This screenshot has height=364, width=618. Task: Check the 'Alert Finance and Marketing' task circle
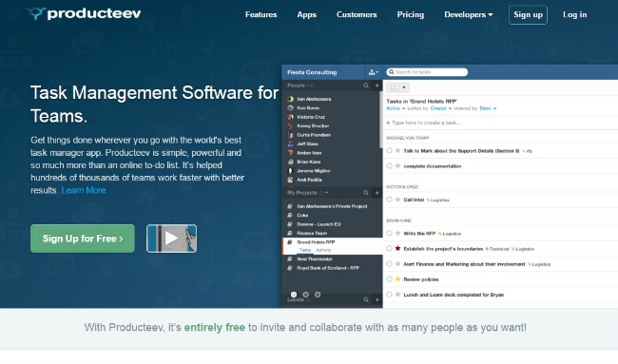click(389, 264)
